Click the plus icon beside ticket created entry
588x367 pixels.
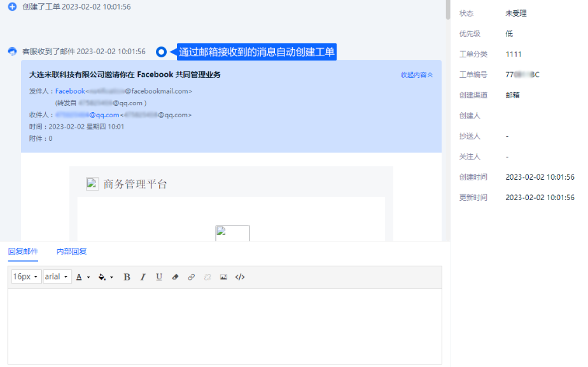tap(12, 6)
